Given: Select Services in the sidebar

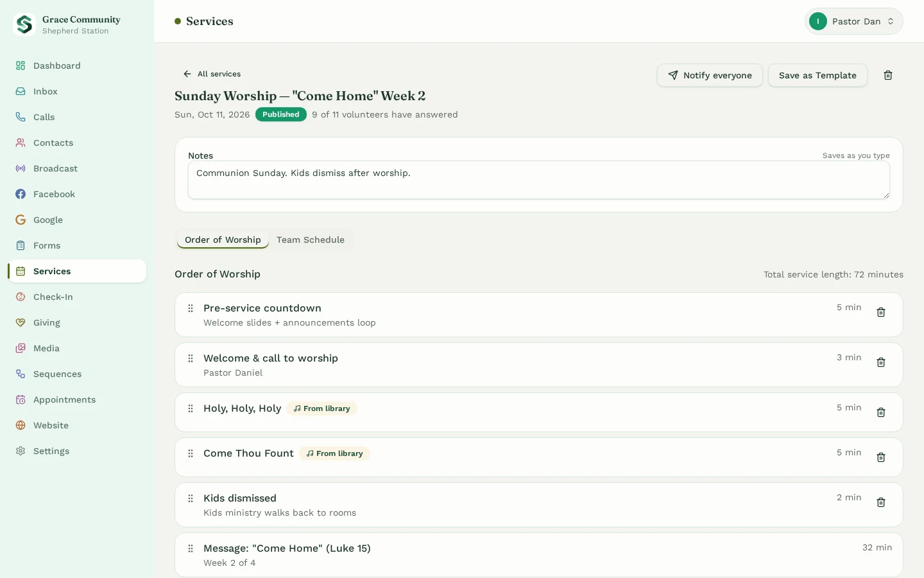Looking at the screenshot, I should [77, 271].
